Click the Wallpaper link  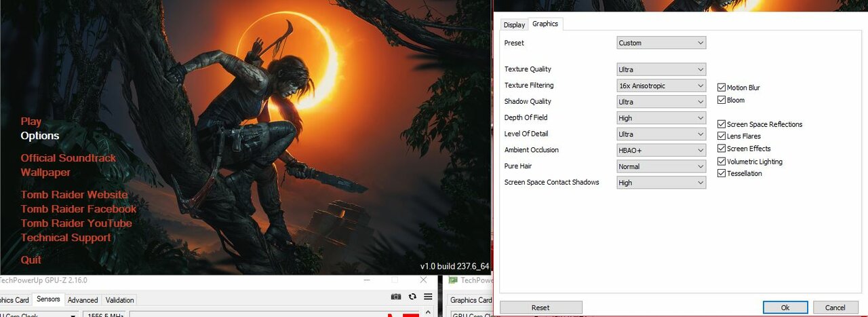(45, 172)
